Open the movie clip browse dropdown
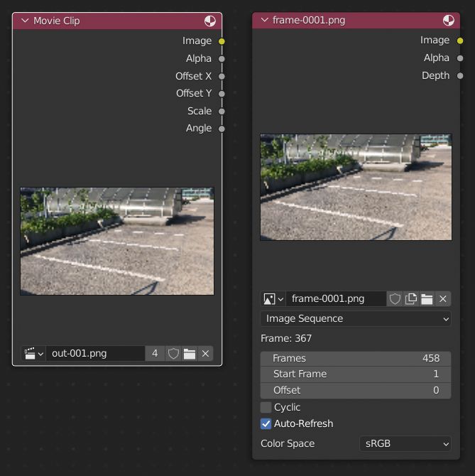This screenshot has width=475, height=476. point(33,353)
